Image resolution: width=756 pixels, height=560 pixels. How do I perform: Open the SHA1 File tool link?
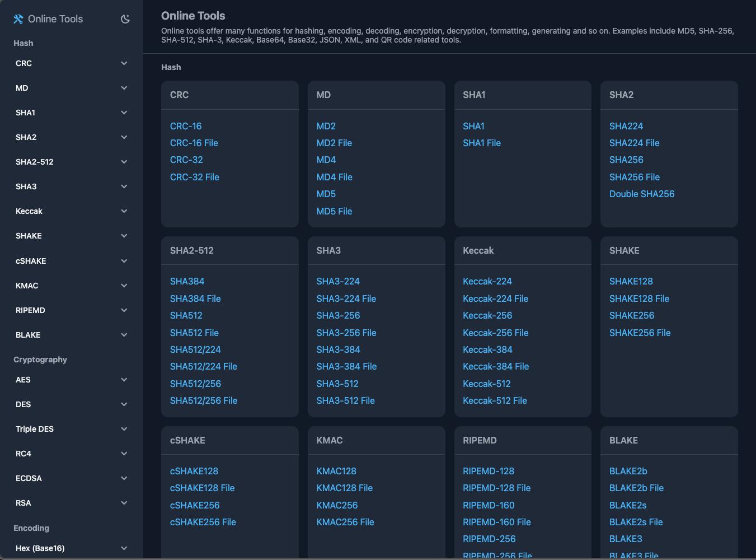[482, 143]
